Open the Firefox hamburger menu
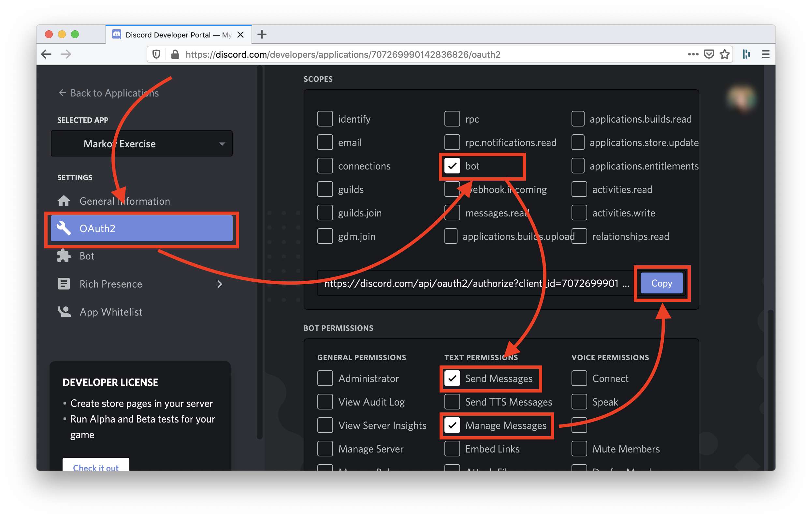This screenshot has height=519, width=812. 765,54
